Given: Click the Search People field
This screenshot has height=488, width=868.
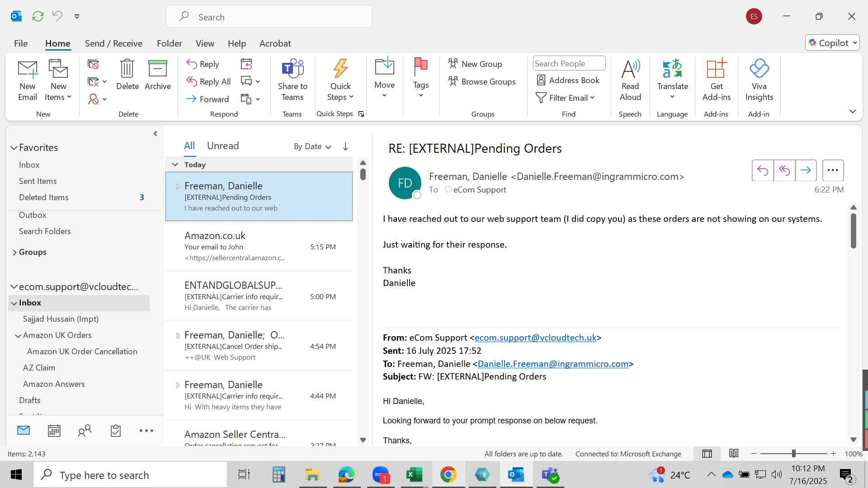Looking at the screenshot, I should (x=569, y=64).
